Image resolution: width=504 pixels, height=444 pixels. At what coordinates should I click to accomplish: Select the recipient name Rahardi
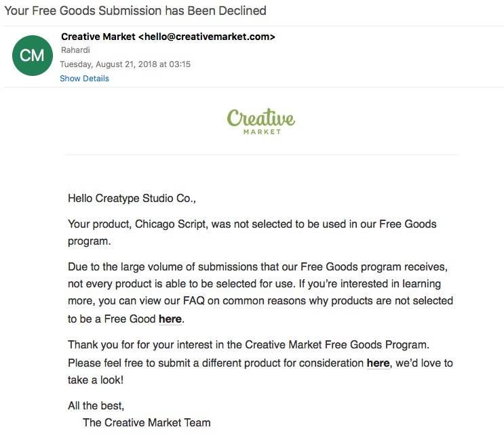pos(75,50)
